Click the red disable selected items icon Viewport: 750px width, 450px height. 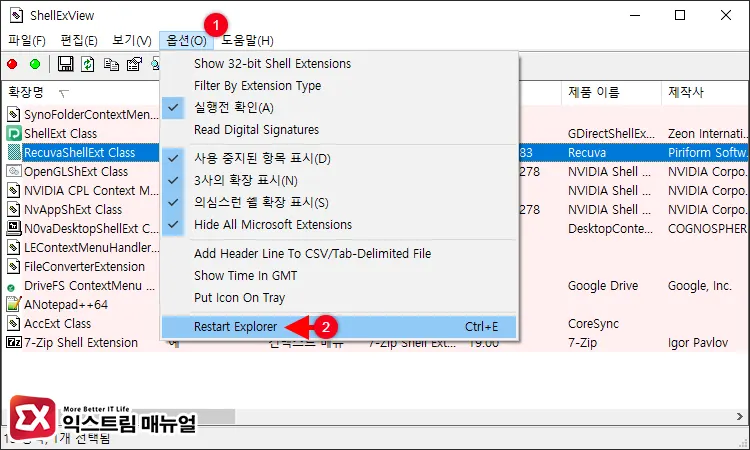pos(12,64)
